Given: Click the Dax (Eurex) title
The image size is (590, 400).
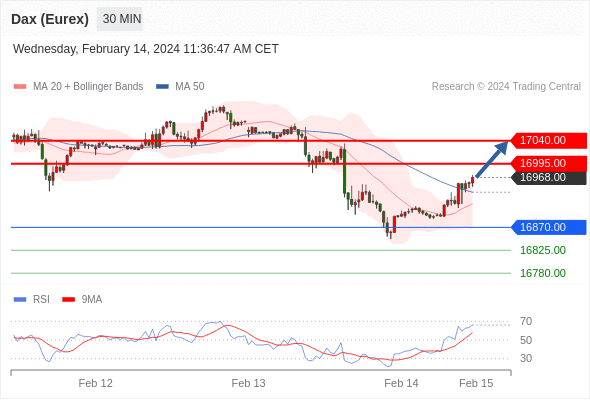Looking at the screenshot, I should 50,19.
